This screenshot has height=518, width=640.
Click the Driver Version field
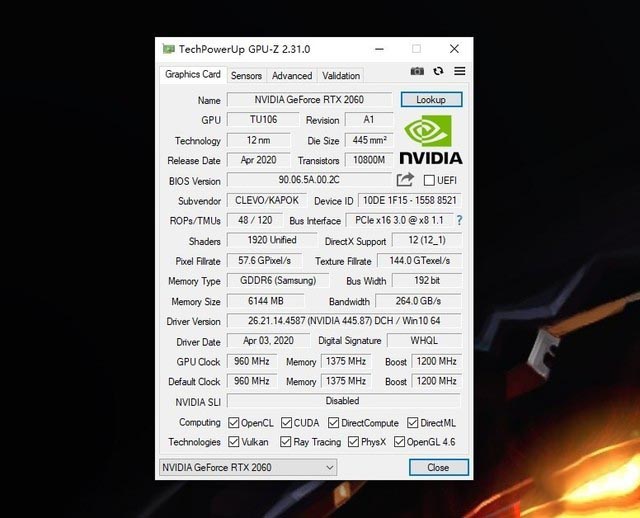coord(344,321)
